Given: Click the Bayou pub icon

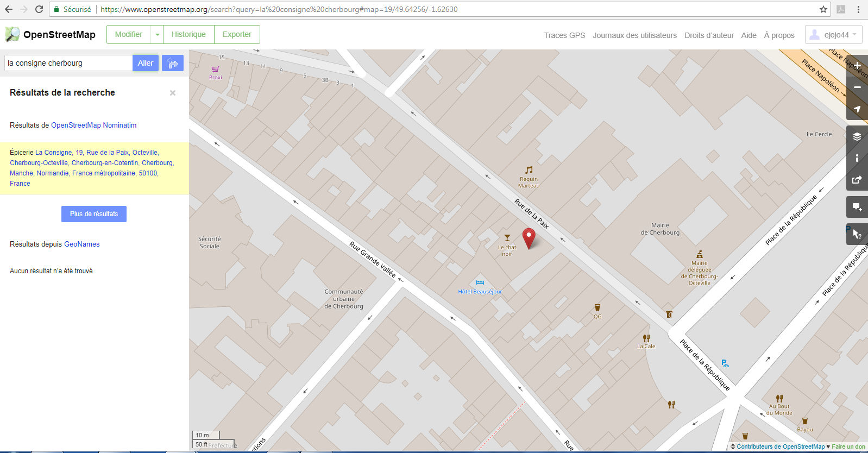Looking at the screenshot, I should pyautogui.click(x=805, y=421).
